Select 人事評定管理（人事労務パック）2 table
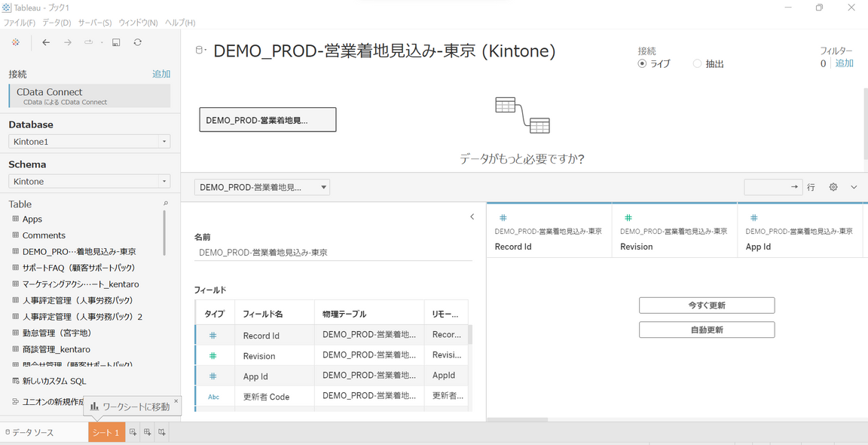This screenshot has height=445, width=868. click(x=82, y=317)
